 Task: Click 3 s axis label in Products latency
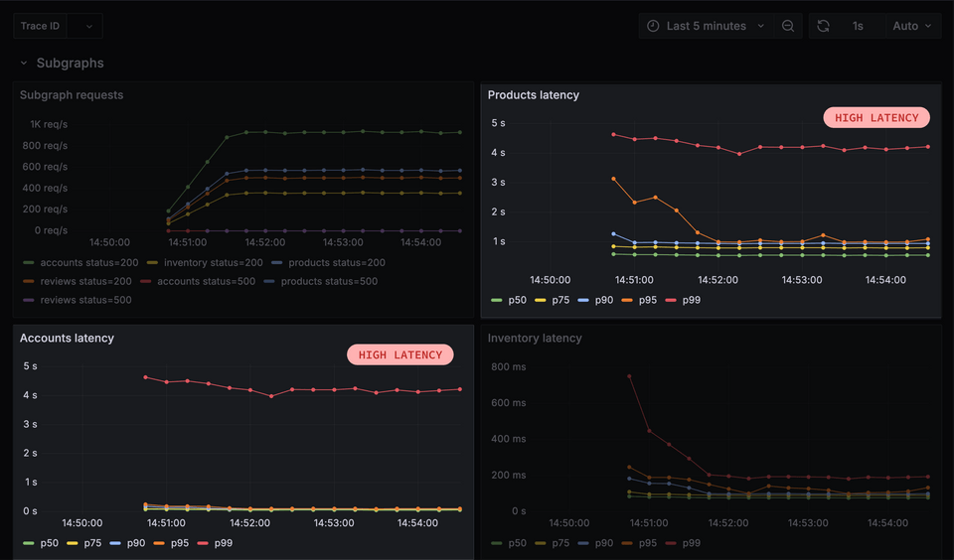pos(498,182)
